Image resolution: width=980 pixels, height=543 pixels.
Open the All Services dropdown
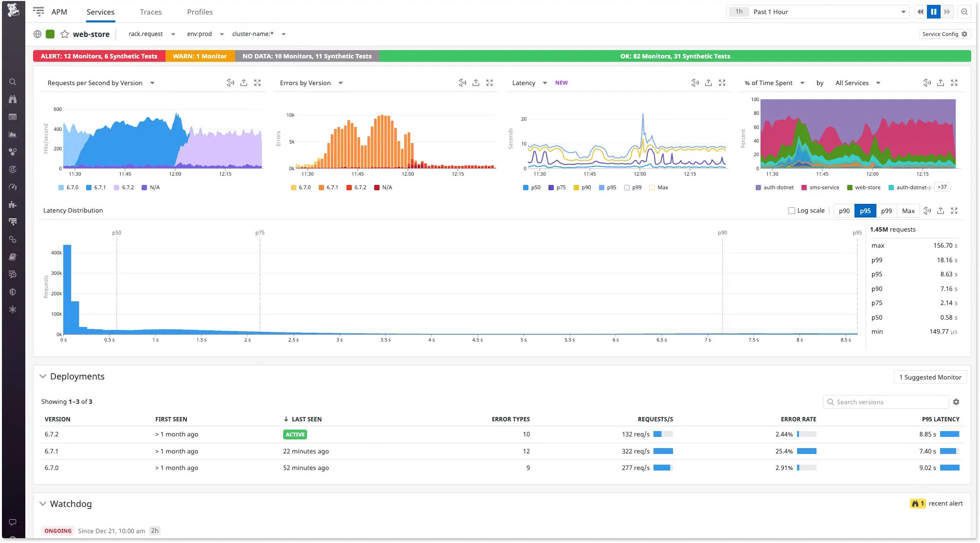(x=858, y=83)
